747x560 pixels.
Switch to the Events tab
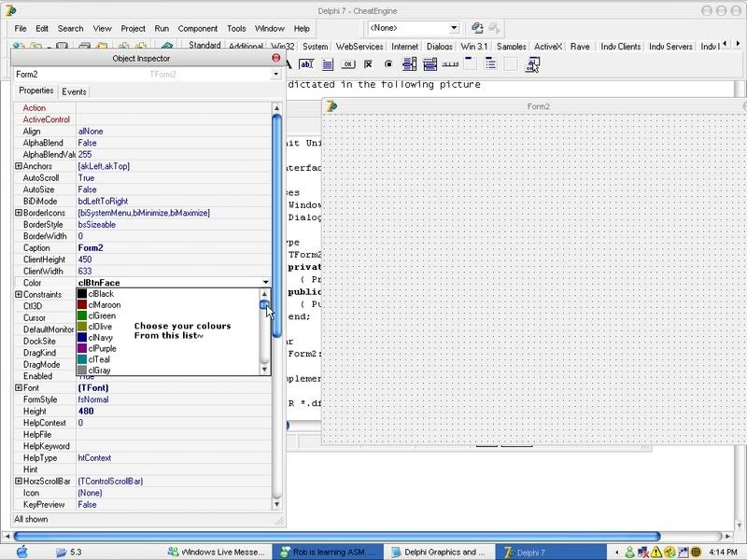(74, 91)
